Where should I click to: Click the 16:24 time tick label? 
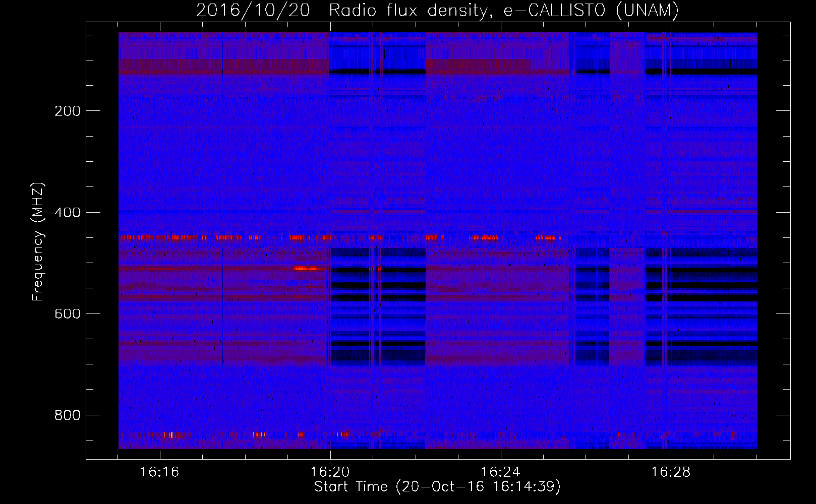(x=500, y=472)
